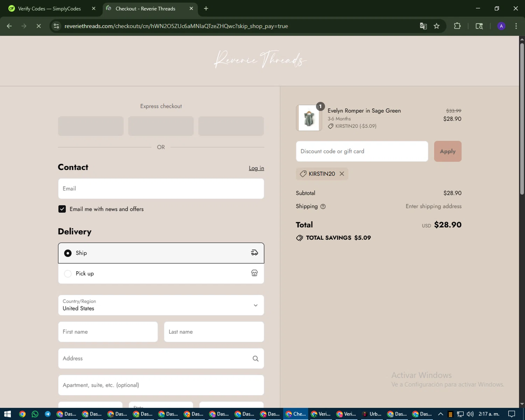Focus the Discount code or gift card field
Screen dimensions: 525x420
tap(362, 151)
